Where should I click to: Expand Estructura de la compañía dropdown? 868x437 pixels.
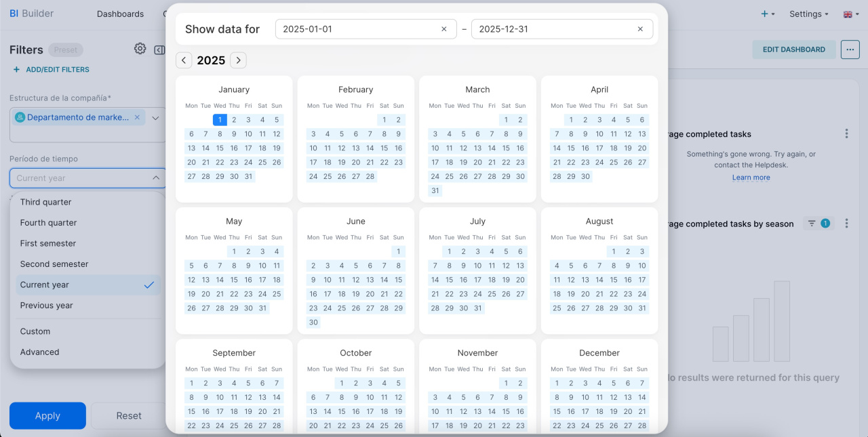pyautogui.click(x=155, y=118)
